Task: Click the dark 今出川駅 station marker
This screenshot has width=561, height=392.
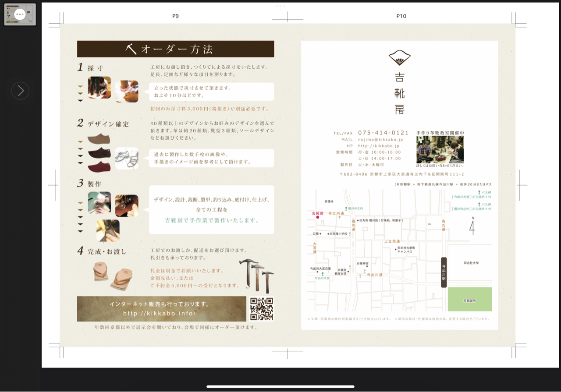Action: (444, 272)
